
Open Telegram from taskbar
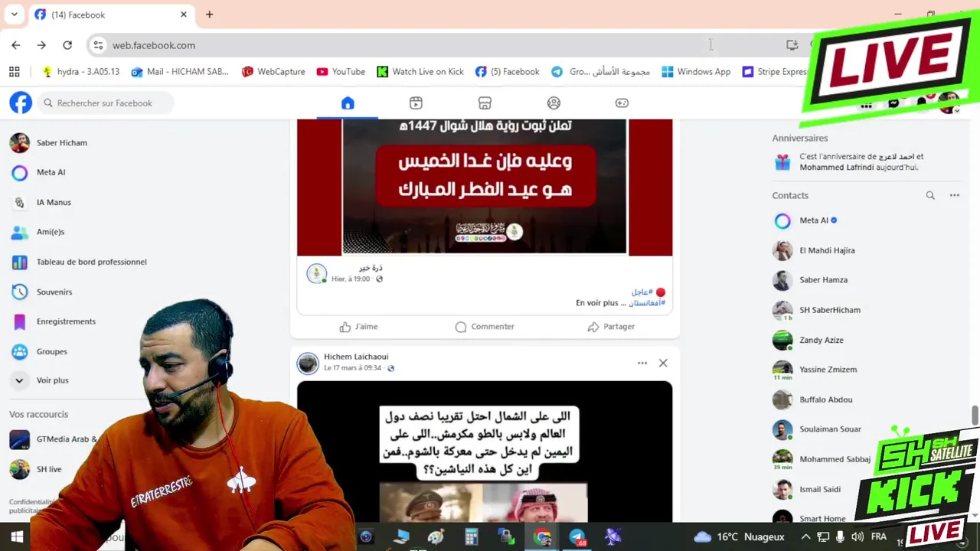(578, 536)
